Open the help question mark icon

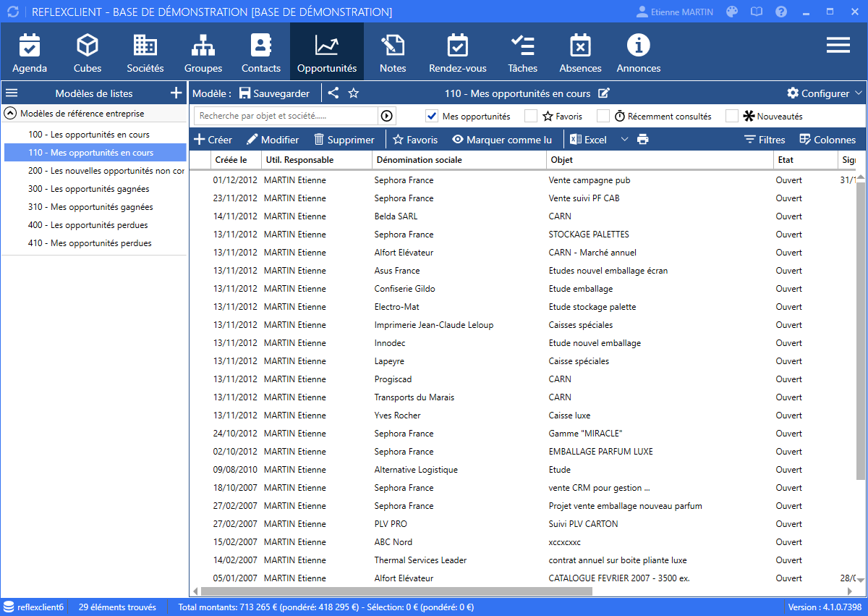coord(781,12)
